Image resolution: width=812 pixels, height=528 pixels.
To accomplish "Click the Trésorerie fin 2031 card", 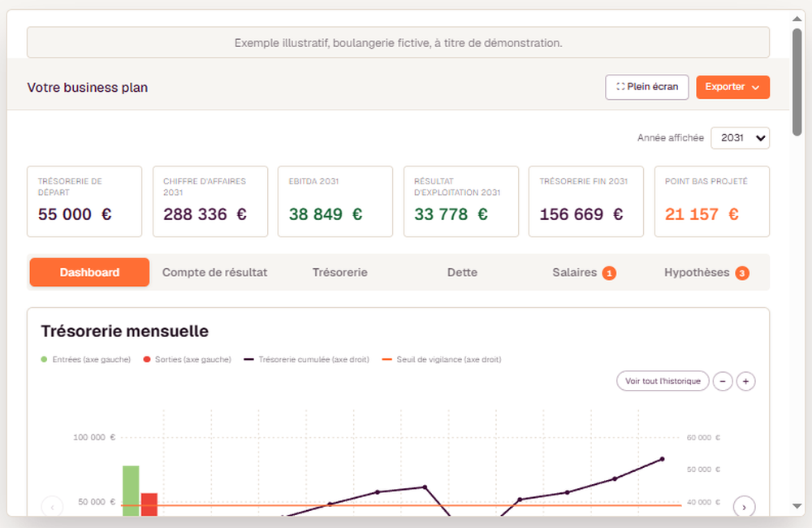I will coord(586,201).
